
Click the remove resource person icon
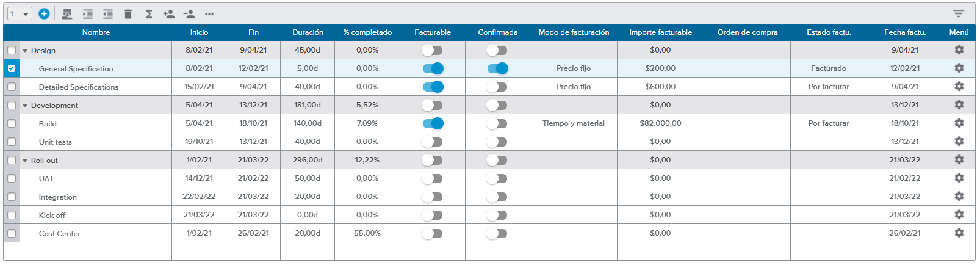click(x=189, y=13)
